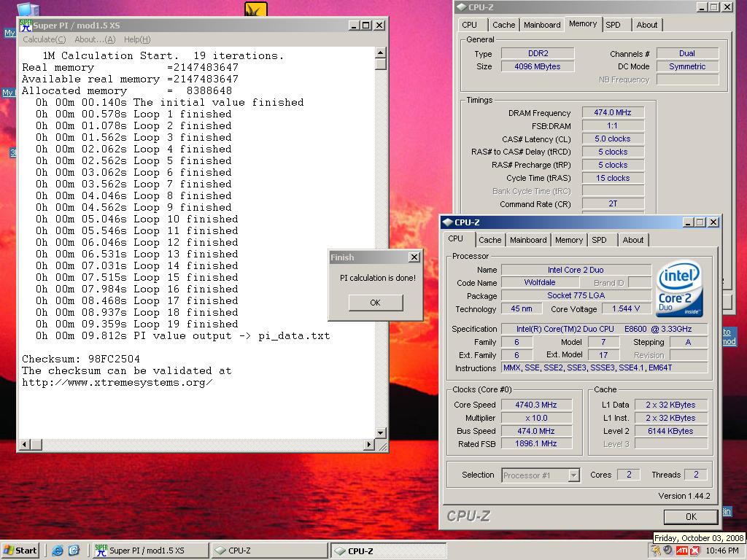The width and height of the screenshot is (747, 560).
Task: Open the Help menu in Super PI
Action: pyautogui.click(x=137, y=39)
